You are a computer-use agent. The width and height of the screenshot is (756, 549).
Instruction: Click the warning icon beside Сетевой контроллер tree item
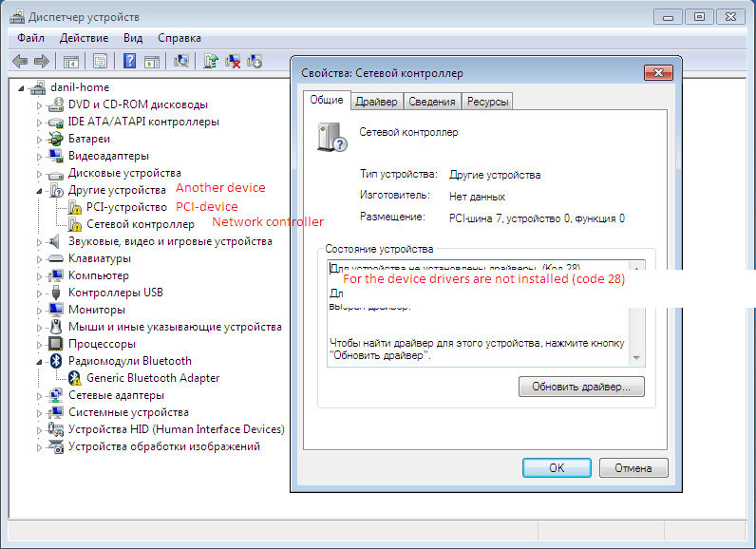(x=74, y=224)
